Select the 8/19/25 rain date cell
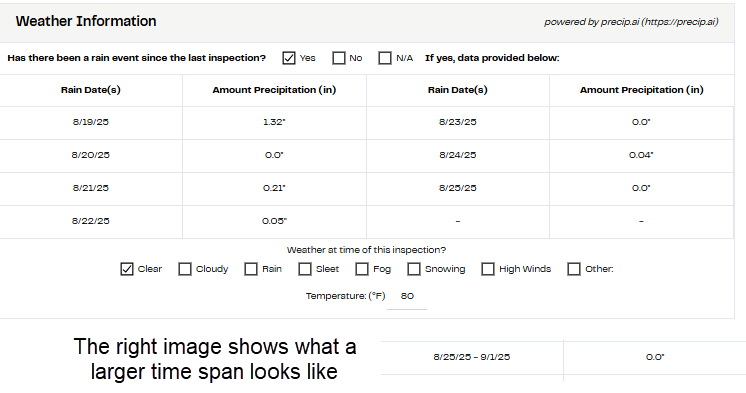Image resolution: width=746 pixels, height=393 pixels. click(91, 122)
